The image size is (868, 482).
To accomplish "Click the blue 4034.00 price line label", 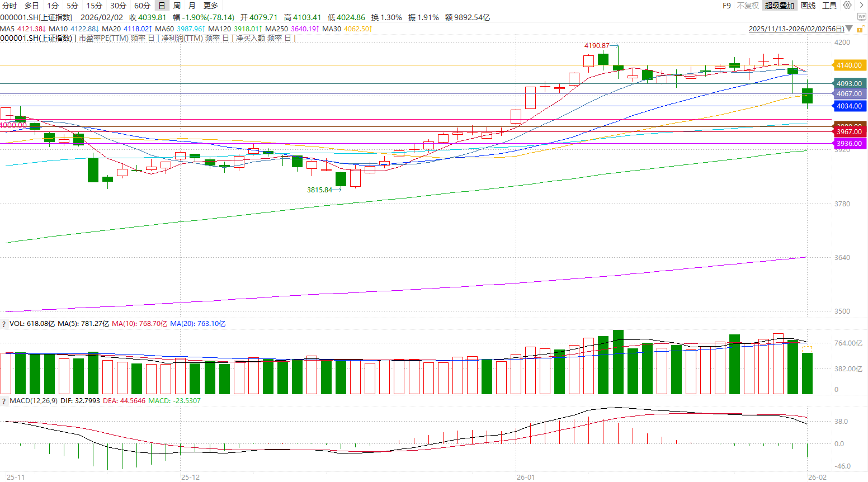I will (849, 106).
